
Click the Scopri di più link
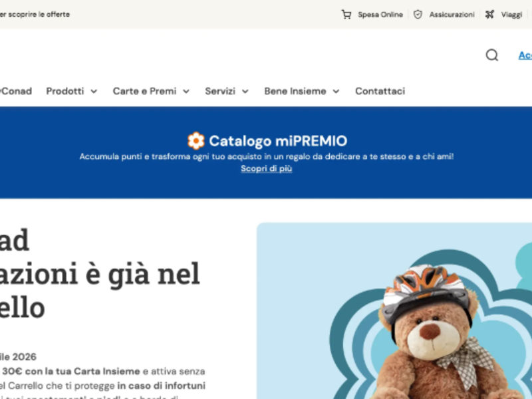[266, 169]
